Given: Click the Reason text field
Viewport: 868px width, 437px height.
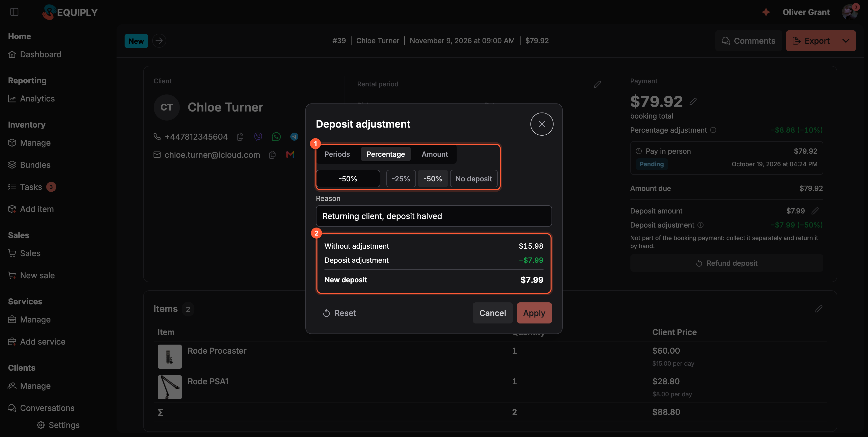Looking at the screenshot, I should (434, 216).
